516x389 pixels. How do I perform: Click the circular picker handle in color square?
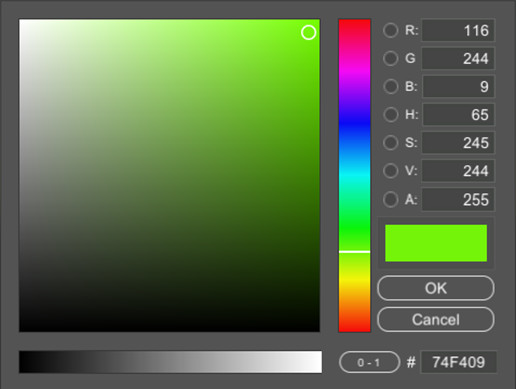[308, 33]
